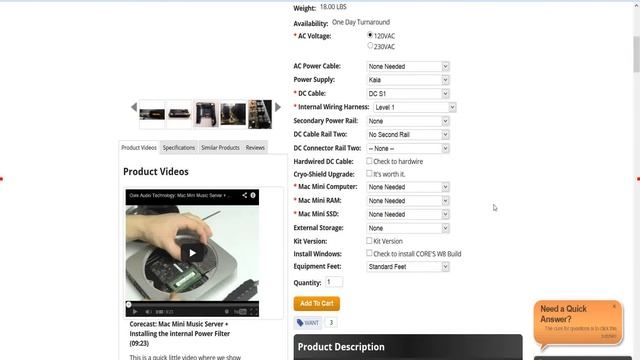Mute the video with the volume icon
This screenshot has height=360, width=640.
pyautogui.click(x=148, y=311)
